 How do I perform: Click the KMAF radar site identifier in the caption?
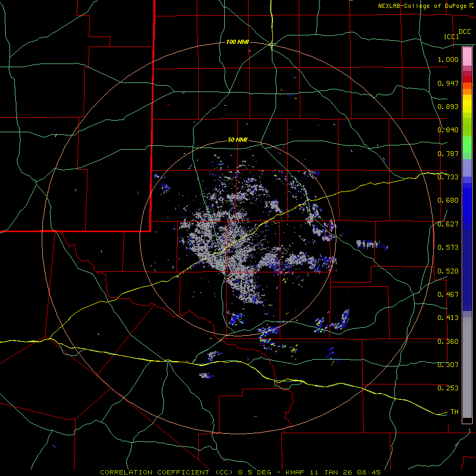[x=295, y=472]
